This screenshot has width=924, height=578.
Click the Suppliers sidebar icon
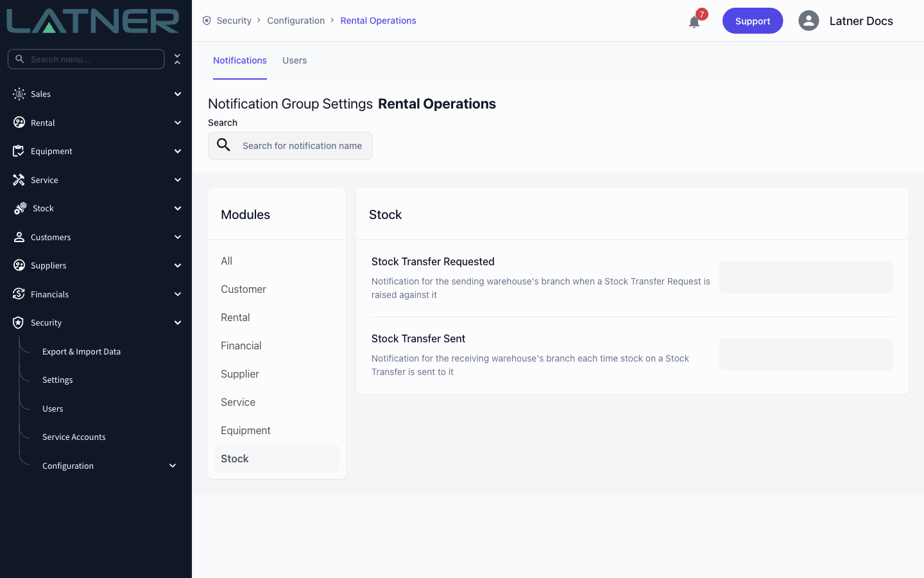tap(19, 265)
